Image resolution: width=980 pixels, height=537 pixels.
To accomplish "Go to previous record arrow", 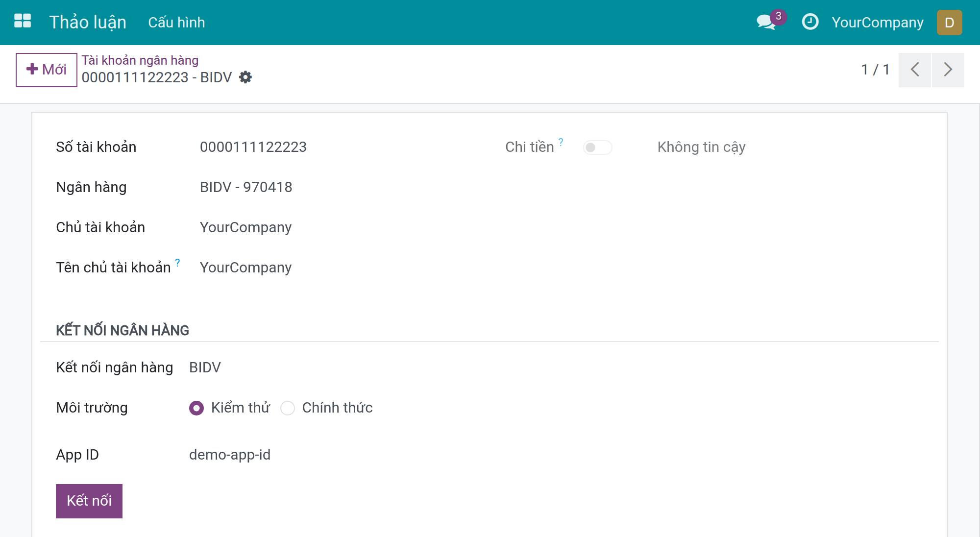I will 915,70.
